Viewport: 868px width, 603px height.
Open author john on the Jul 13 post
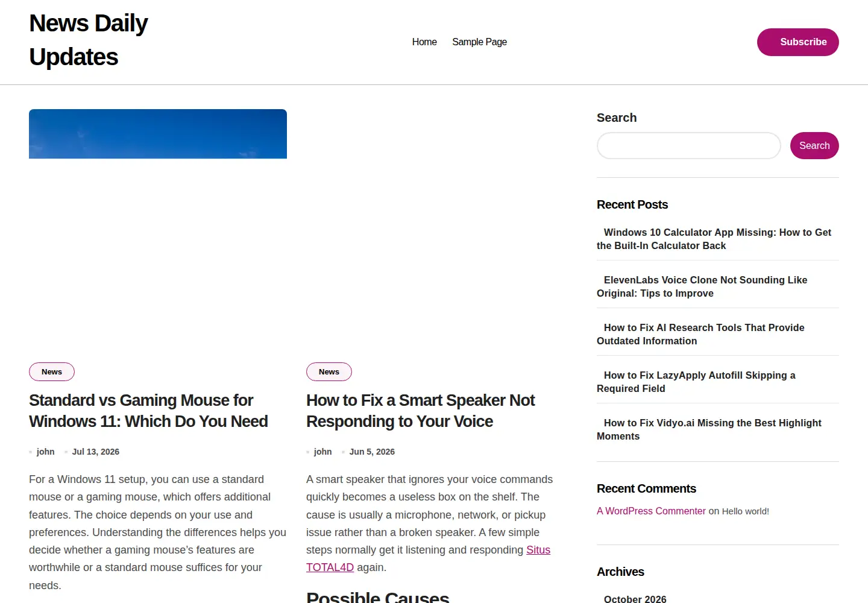[45, 452]
